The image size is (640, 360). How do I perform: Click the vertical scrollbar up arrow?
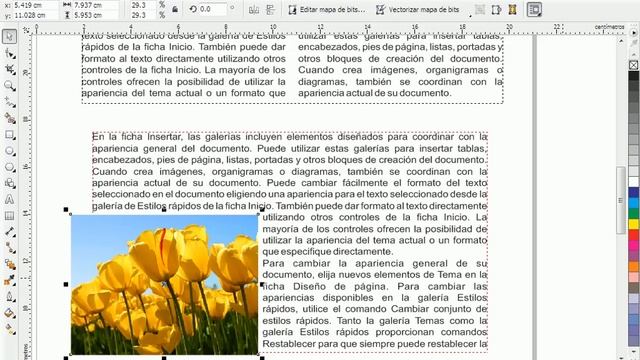point(621,41)
